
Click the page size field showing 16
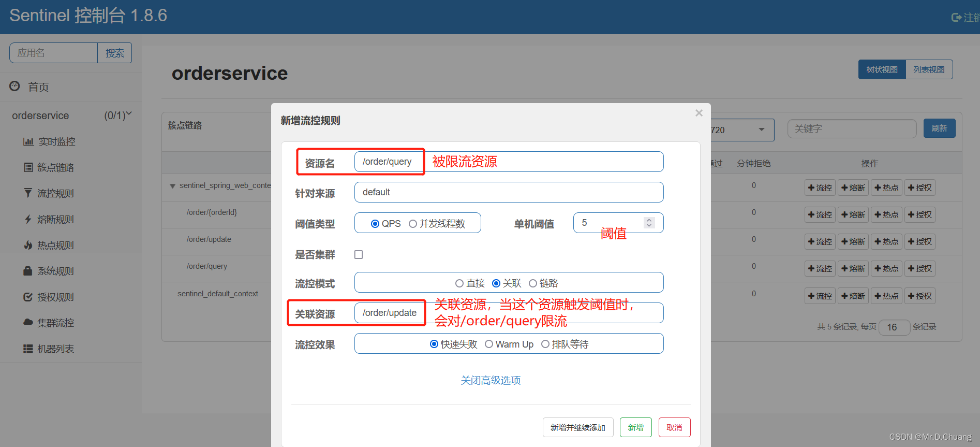click(x=894, y=327)
